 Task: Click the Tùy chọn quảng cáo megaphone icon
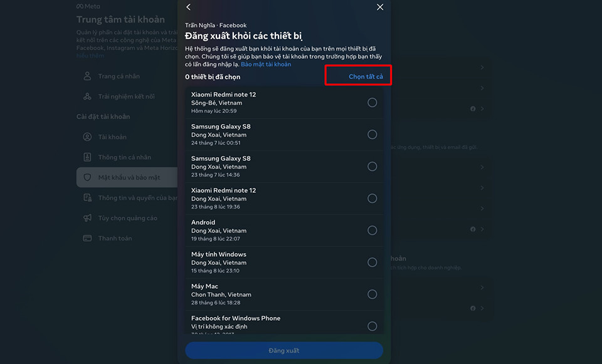click(87, 218)
